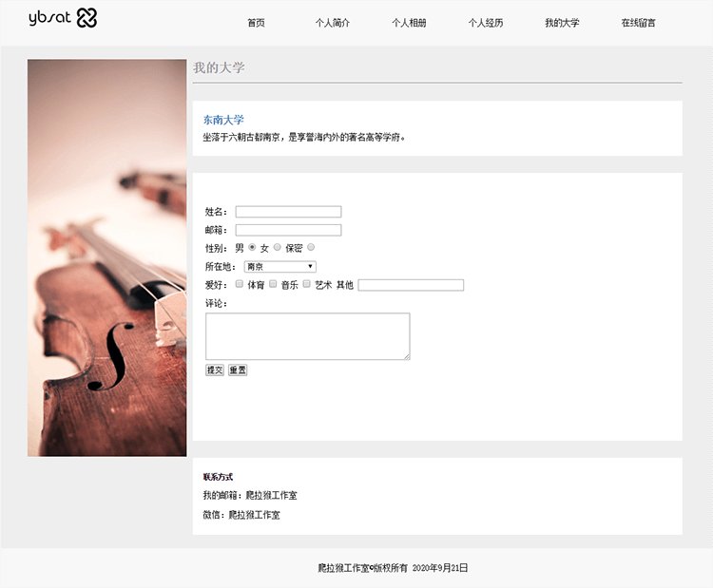Go to the 个人简介 page
This screenshot has width=713, height=588.
pyautogui.click(x=333, y=23)
